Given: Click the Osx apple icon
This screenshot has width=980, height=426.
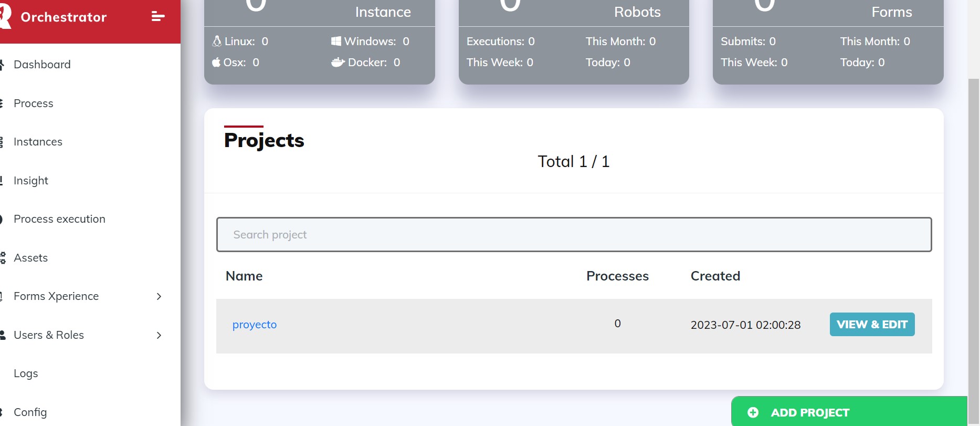Looking at the screenshot, I should pyautogui.click(x=216, y=63).
